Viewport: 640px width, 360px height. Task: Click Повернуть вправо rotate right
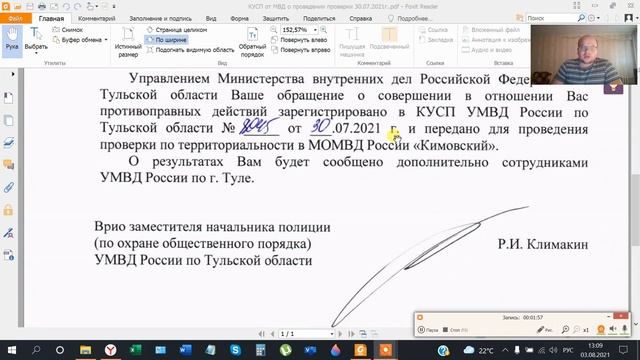coord(300,50)
